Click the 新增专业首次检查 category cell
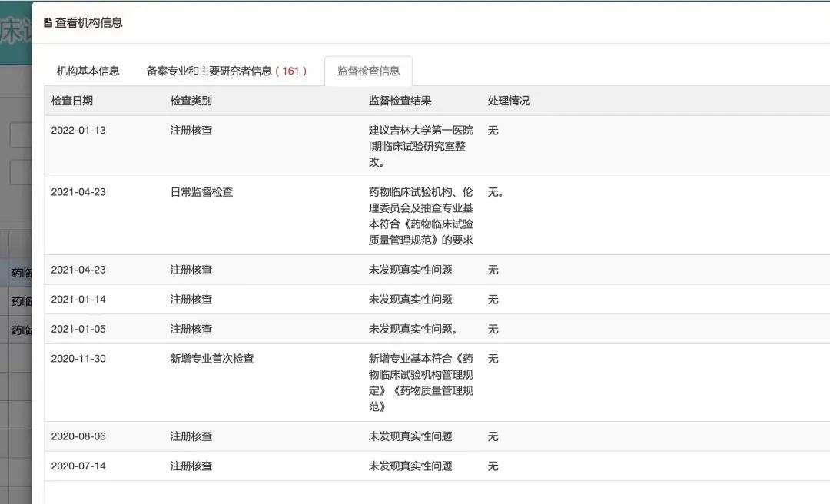Viewport: 830px width, 504px height. coord(211,359)
